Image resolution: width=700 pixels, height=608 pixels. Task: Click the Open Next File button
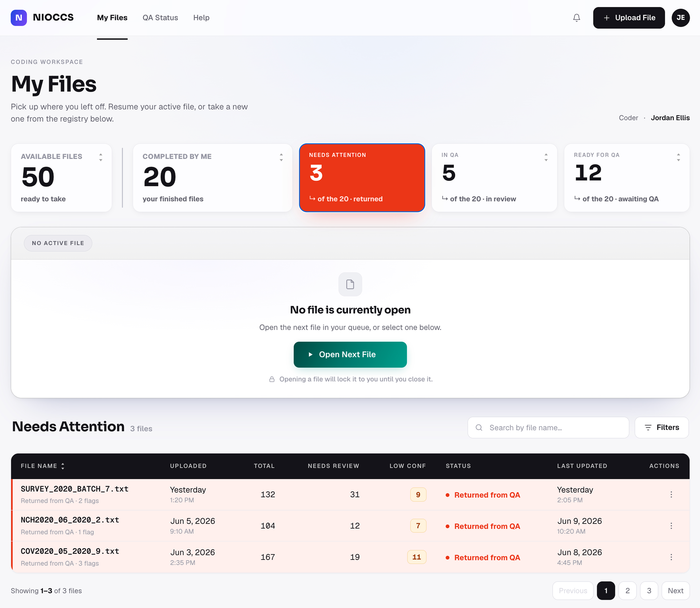coord(350,355)
